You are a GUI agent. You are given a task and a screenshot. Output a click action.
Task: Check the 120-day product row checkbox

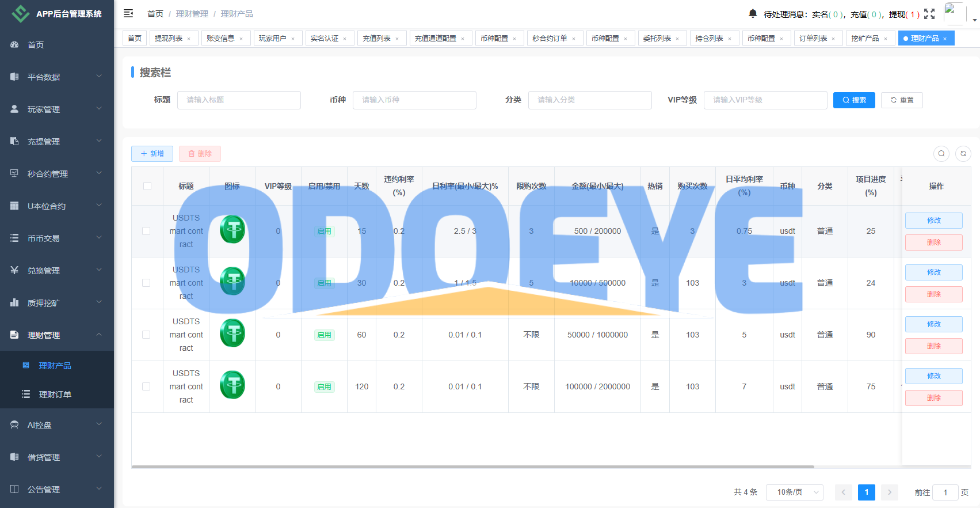coord(146,386)
